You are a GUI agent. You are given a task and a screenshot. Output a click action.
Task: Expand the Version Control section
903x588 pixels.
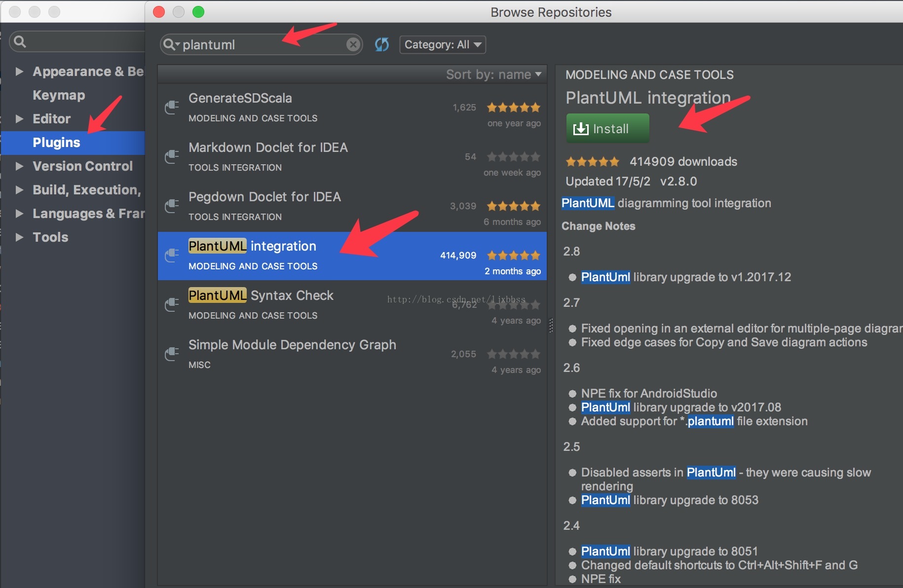click(19, 166)
